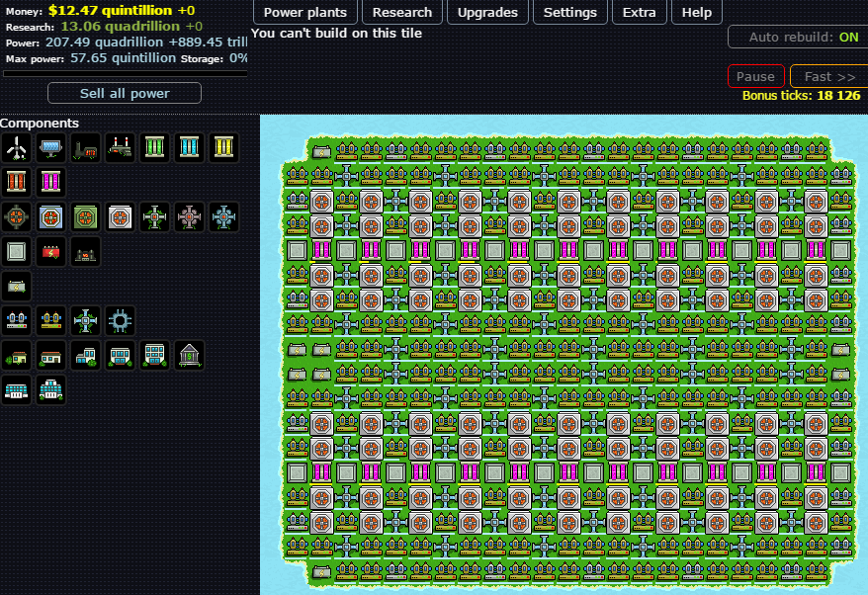868x595 pixels.
Task: Pause the game
Action: pos(755,76)
